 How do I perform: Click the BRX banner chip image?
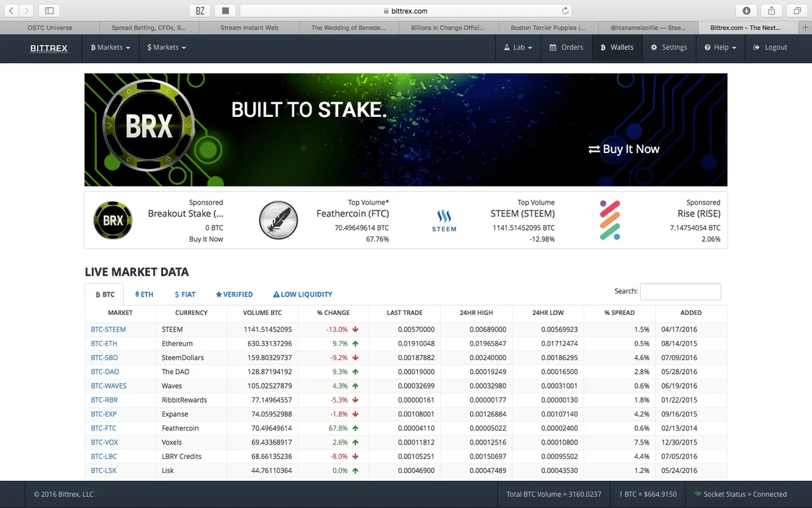tap(148, 126)
